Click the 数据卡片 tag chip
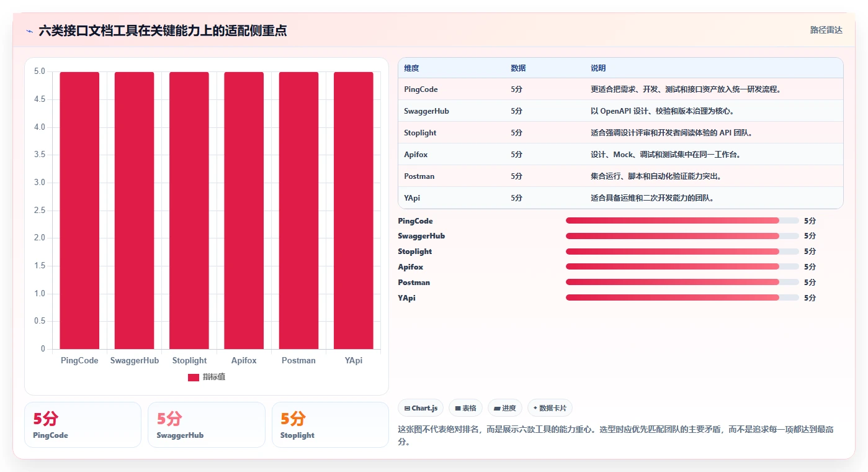Image resolution: width=868 pixels, height=472 pixels. point(550,408)
